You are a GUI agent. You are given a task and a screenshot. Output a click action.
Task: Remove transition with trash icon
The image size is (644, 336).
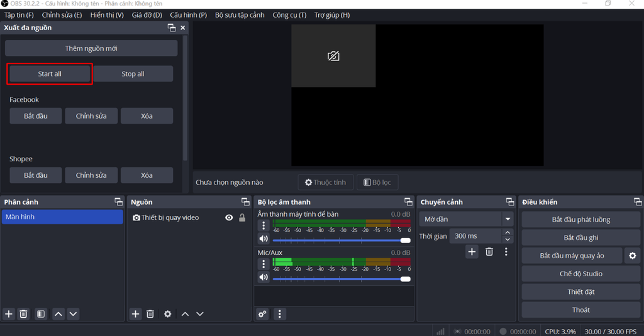pyautogui.click(x=489, y=251)
